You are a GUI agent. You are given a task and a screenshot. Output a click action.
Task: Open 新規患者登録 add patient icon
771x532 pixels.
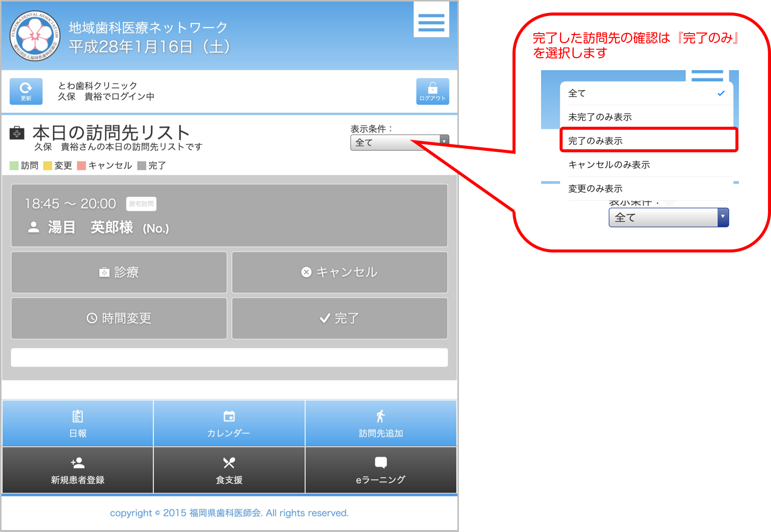(x=78, y=463)
